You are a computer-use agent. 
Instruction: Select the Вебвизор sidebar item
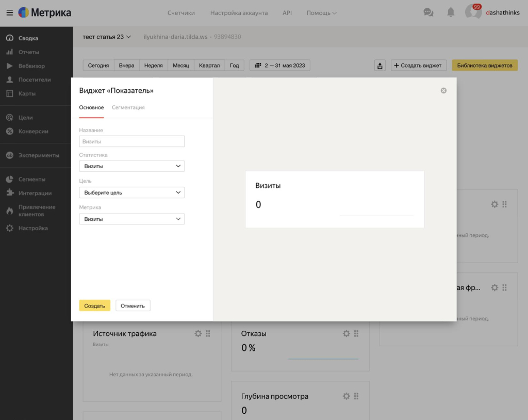point(31,66)
